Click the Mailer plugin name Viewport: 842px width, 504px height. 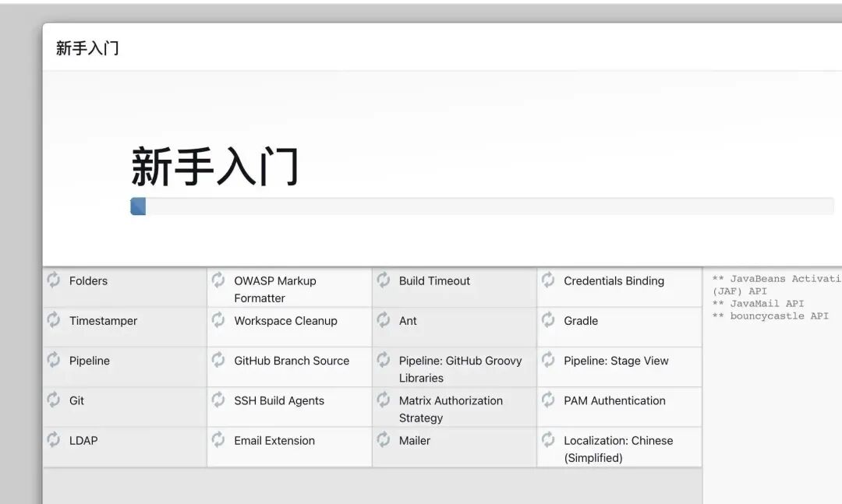pos(415,441)
